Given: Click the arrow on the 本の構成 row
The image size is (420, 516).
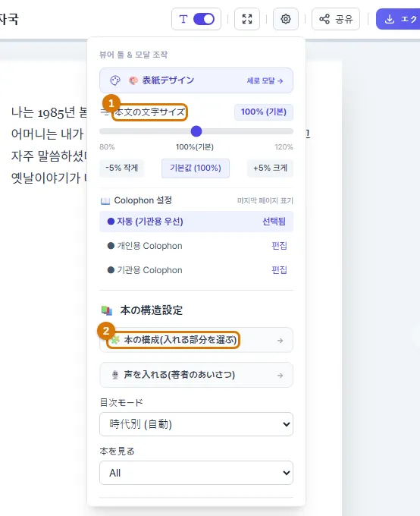Looking at the screenshot, I should tap(280, 341).
